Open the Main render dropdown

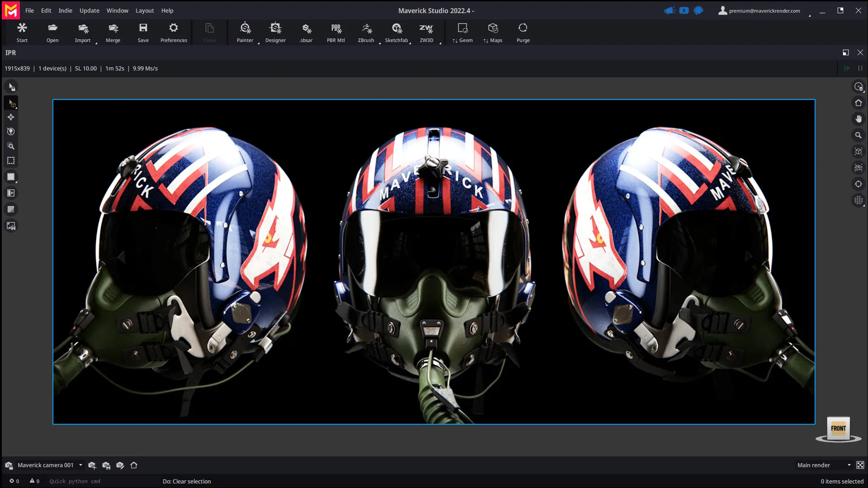[849, 465]
